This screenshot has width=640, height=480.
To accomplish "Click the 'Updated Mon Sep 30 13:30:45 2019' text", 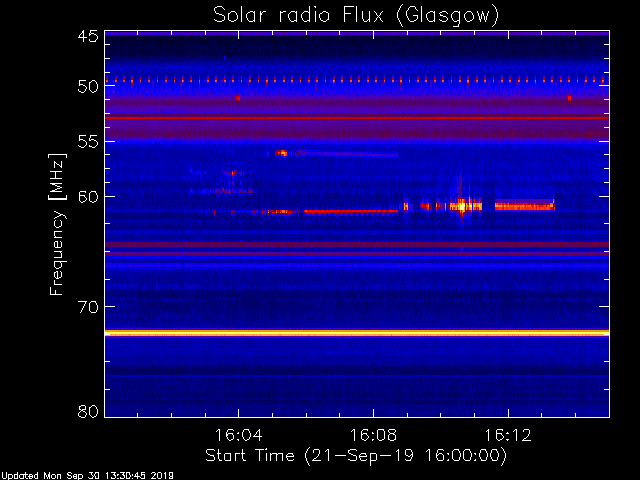I will pyautogui.click(x=87, y=476).
